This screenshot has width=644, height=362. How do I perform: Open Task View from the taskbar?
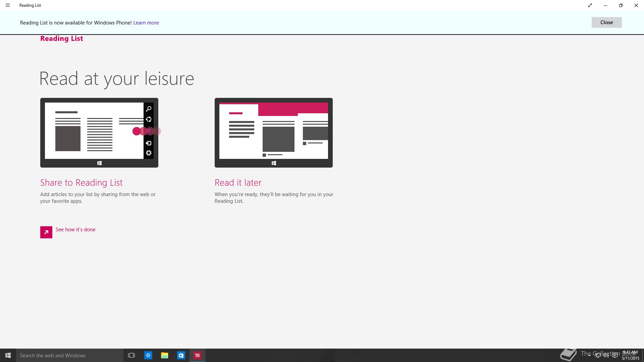pos(131,355)
